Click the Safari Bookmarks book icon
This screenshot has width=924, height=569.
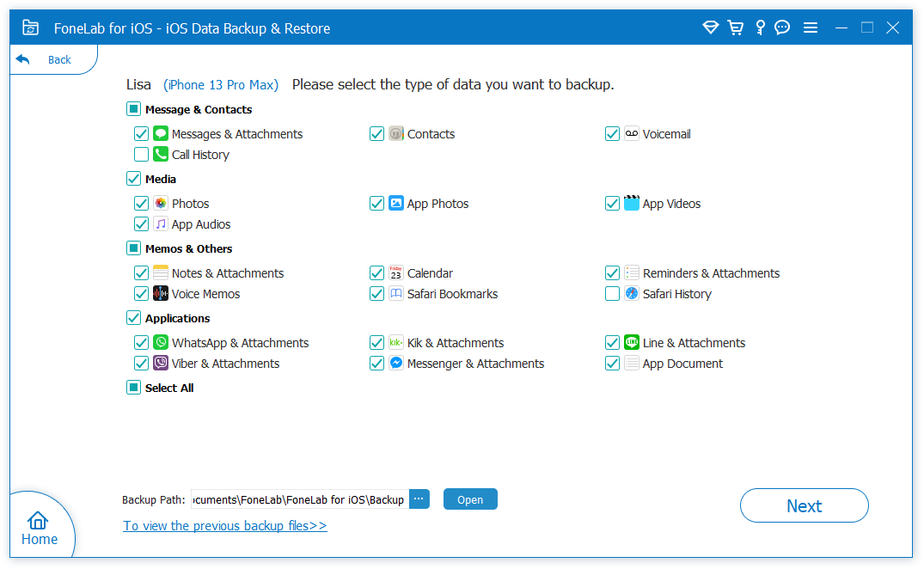coord(396,293)
